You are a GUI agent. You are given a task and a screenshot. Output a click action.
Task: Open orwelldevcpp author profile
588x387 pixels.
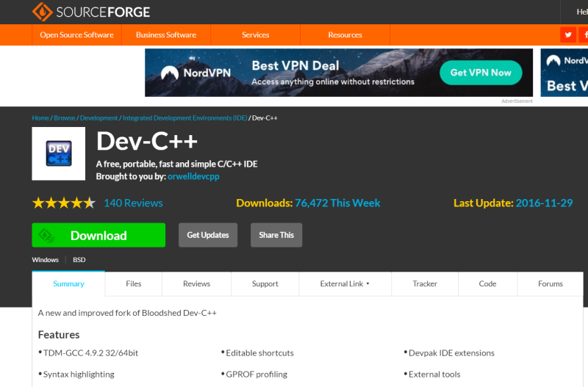[193, 176]
